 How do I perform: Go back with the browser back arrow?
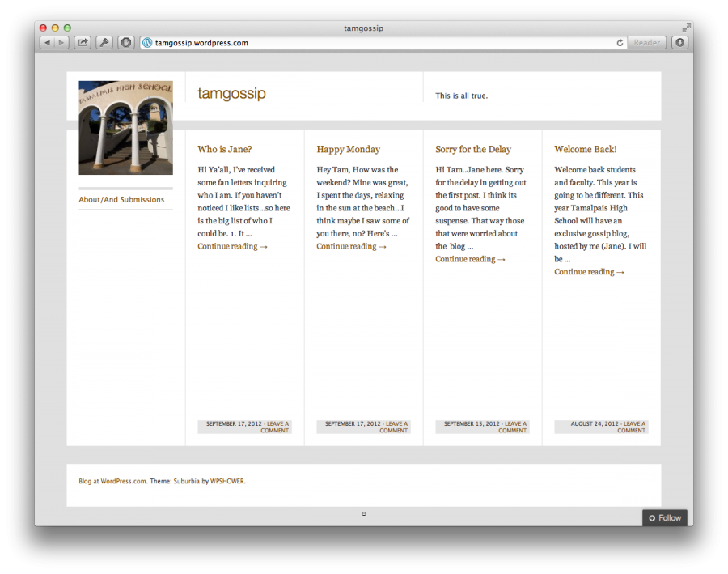(x=47, y=43)
